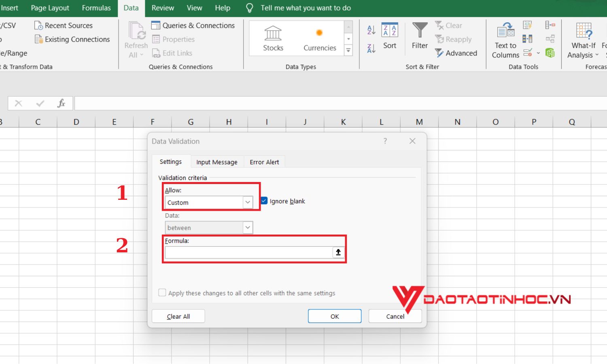Screen dimensions: 607x364
Task: Sort descending with the Z-A icon
Action: [371, 48]
